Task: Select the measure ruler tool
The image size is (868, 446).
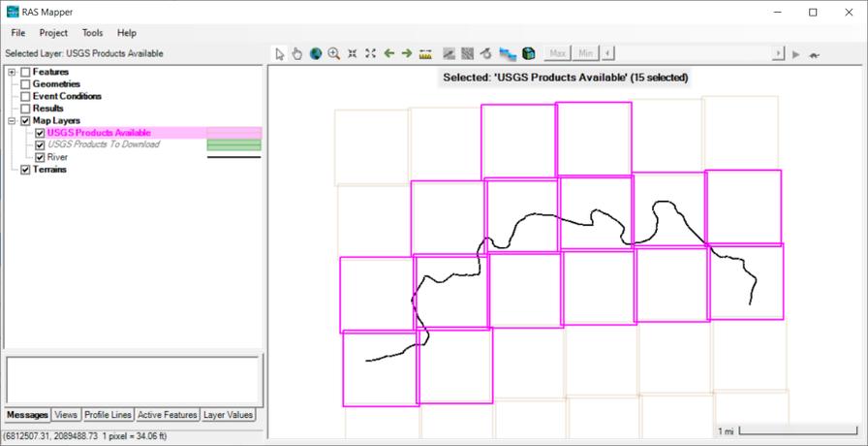Action: coord(425,53)
